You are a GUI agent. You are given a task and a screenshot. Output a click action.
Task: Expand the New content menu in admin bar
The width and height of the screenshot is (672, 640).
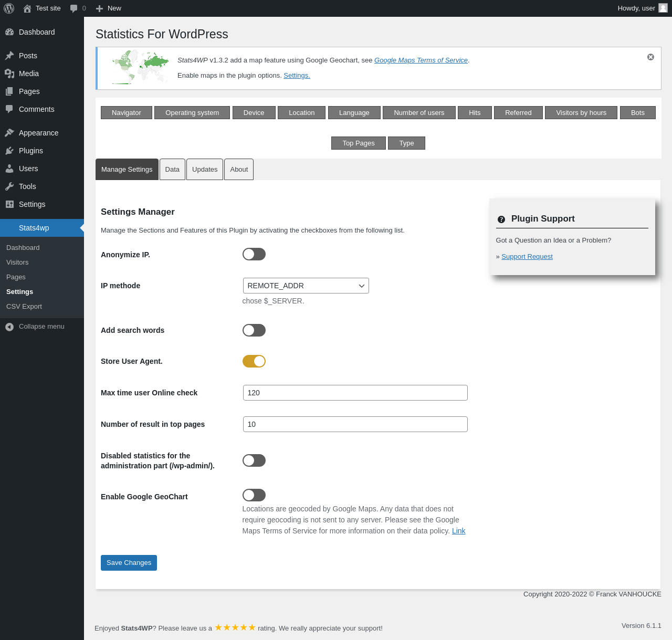coord(109,8)
